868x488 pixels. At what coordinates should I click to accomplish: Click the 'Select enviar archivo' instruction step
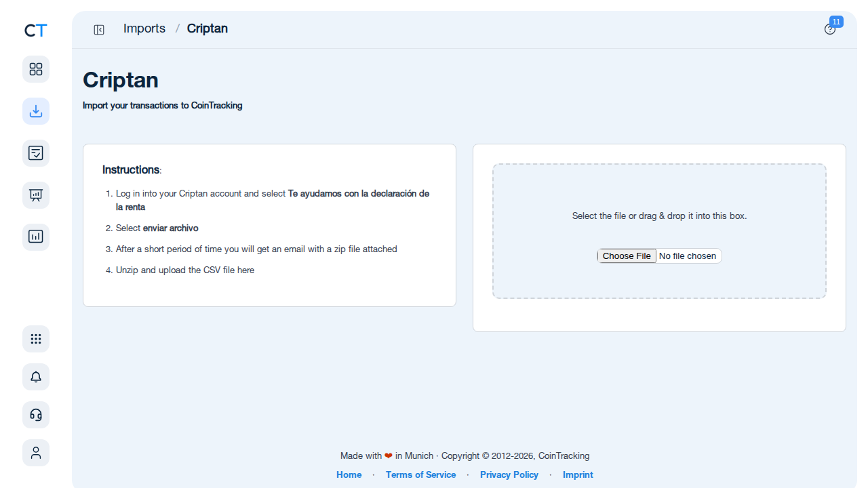coord(157,228)
